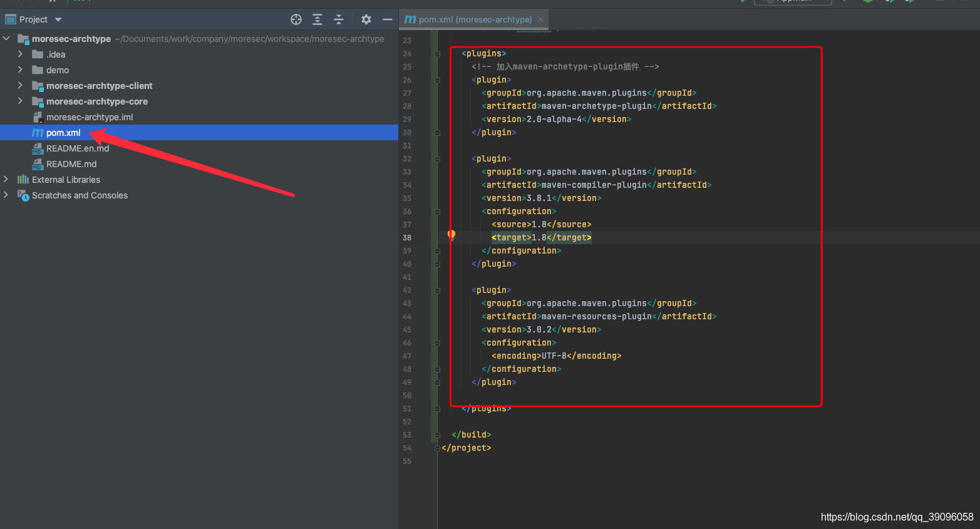Click line number 53 in gutter
The height and width of the screenshot is (529, 980).
tap(407, 435)
